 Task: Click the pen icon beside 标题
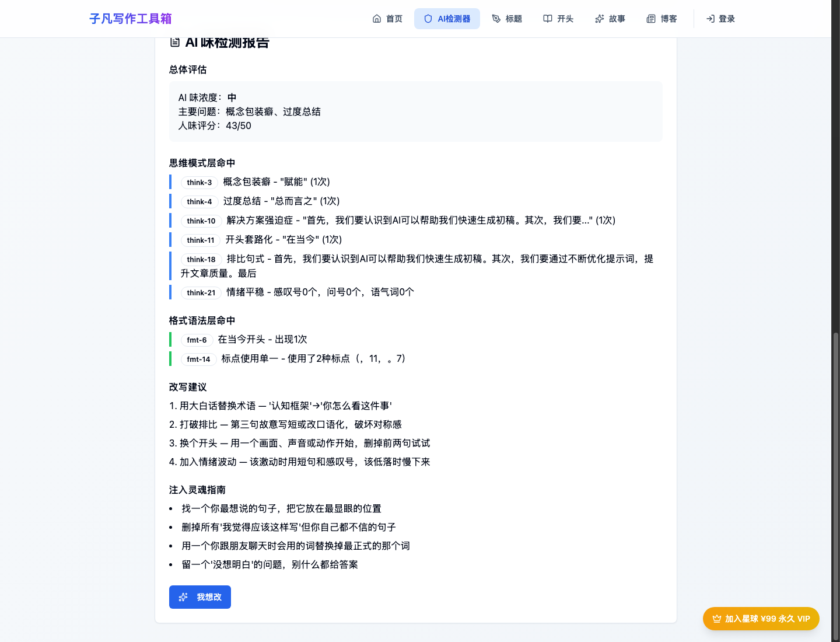click(496, 19)
